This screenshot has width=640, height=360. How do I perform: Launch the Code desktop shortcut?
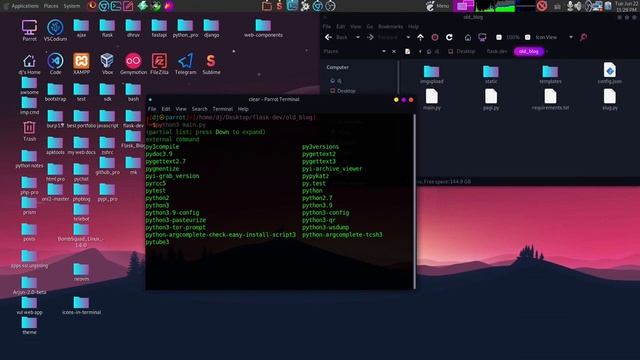point(55,64)
